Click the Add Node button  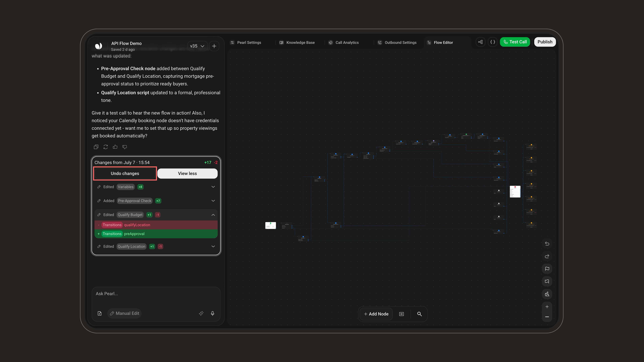coord(376,314)
